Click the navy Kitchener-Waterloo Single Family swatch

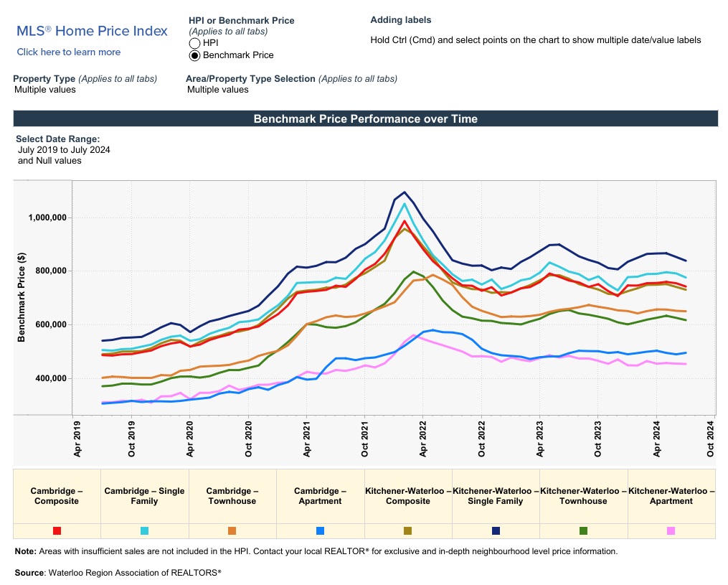[496, 530]
